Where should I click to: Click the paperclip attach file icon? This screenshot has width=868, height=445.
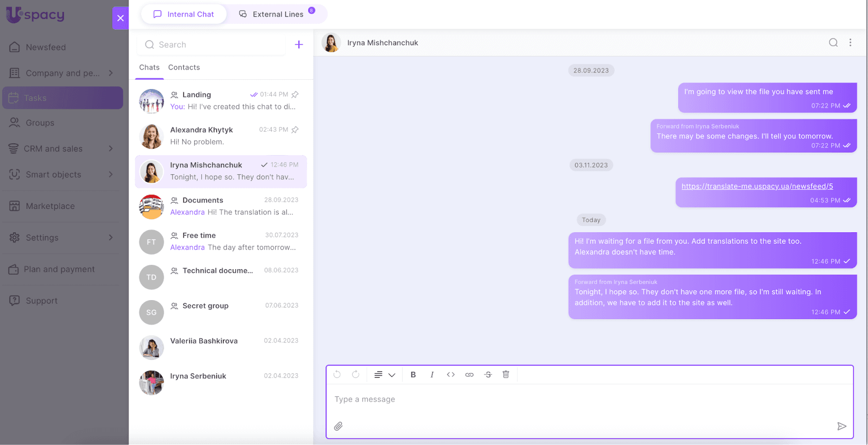338,426
